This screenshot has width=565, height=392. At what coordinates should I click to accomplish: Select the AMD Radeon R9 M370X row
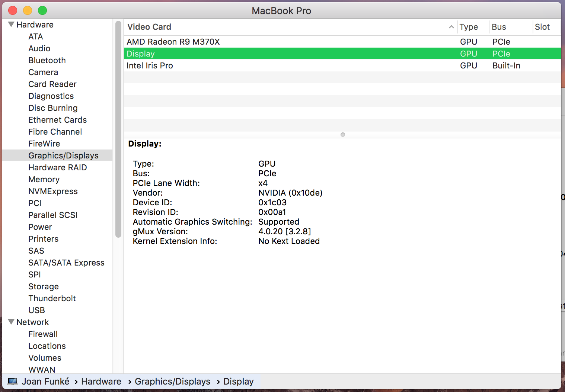(342, 42)
